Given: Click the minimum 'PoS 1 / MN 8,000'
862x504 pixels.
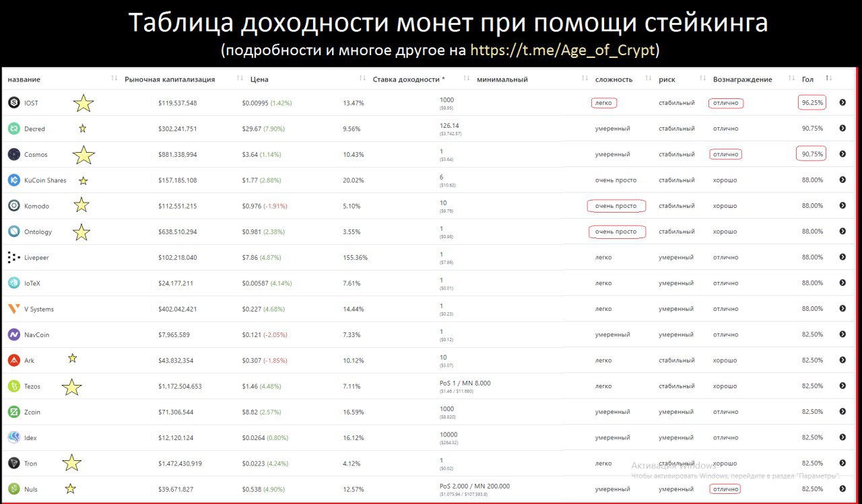Looking at the screenshot, I should tap(465, 384).
